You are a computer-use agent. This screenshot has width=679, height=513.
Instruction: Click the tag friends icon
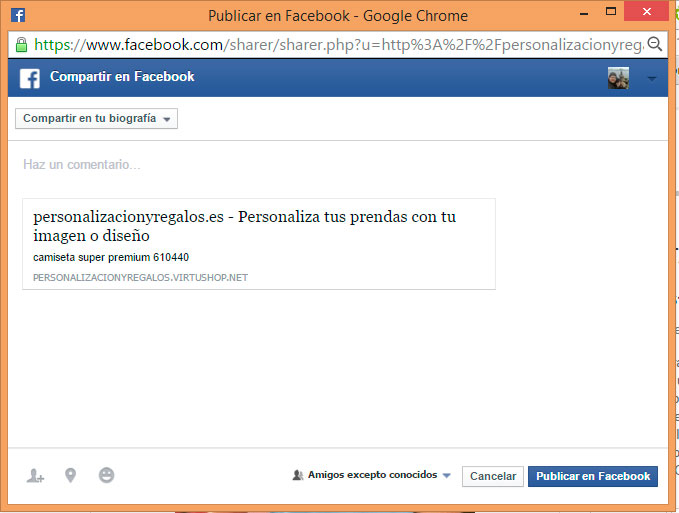pyautogui.click(x=36, y=476)
